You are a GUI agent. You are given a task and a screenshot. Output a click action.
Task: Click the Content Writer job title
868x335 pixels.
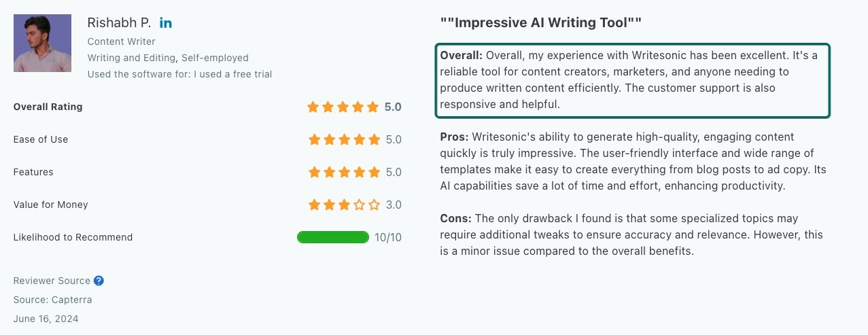pyautogui.click(x=122, y=41)
